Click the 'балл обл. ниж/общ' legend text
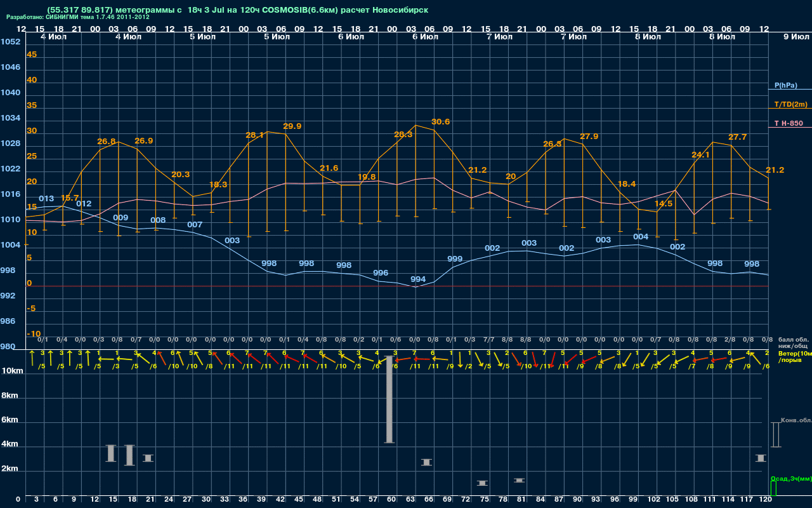The height and width of the screenshot is (508, 812). 792,342
